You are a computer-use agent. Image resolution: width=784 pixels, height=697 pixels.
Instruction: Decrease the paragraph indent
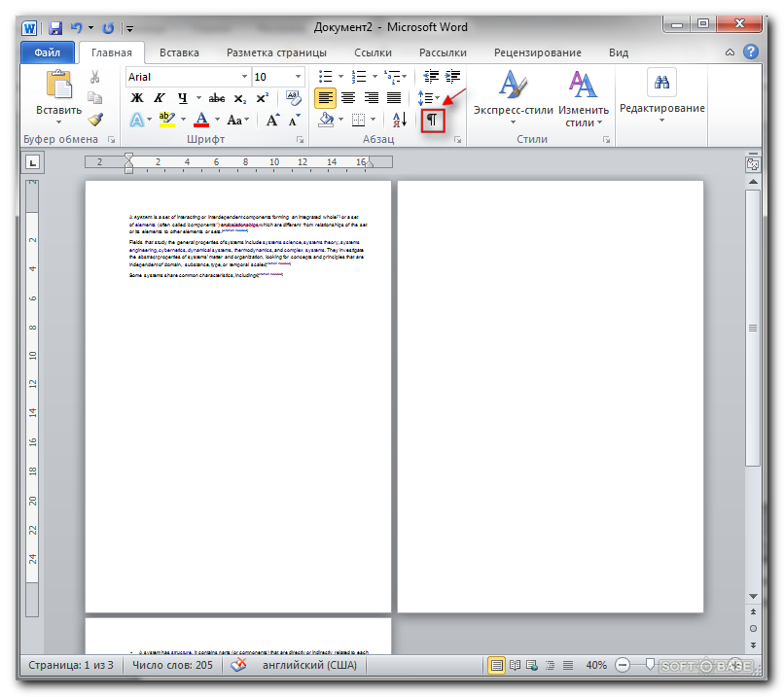(x=431, y=77)
